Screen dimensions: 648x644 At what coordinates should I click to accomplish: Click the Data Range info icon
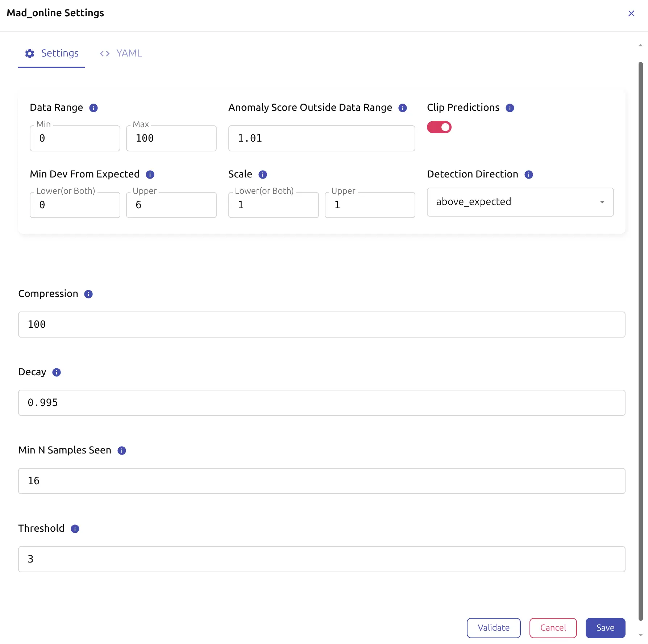(x=93, y=108)
